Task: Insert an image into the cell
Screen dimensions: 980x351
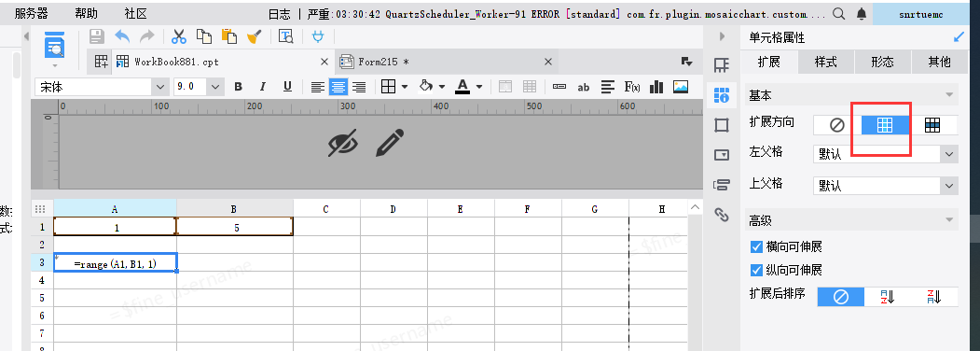Action: (x=681, y=87)
